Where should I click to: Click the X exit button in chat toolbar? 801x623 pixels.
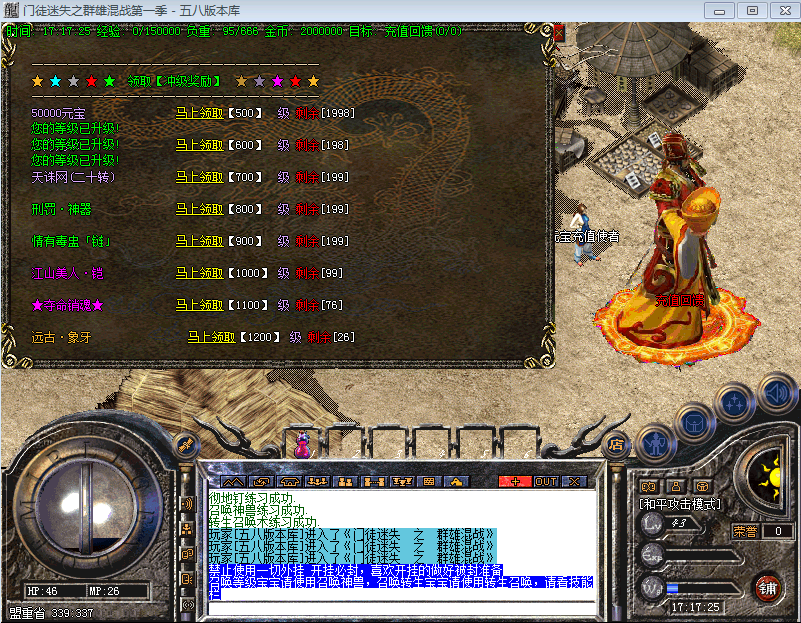pos(574,482)
